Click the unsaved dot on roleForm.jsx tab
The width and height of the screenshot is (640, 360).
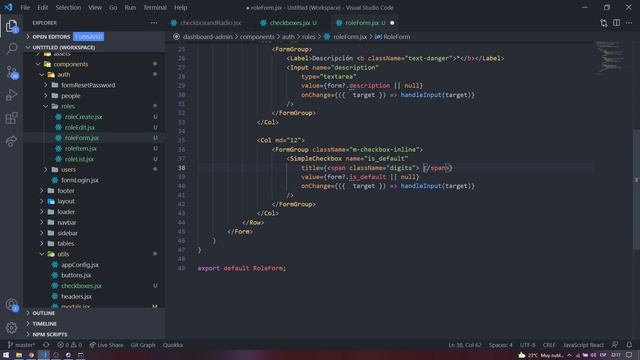[x=392, y=23]
